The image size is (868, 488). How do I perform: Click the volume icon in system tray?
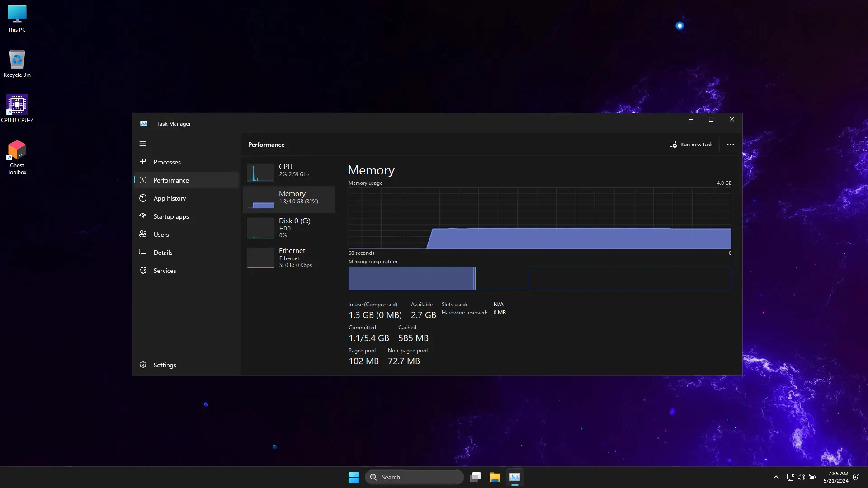802,477
